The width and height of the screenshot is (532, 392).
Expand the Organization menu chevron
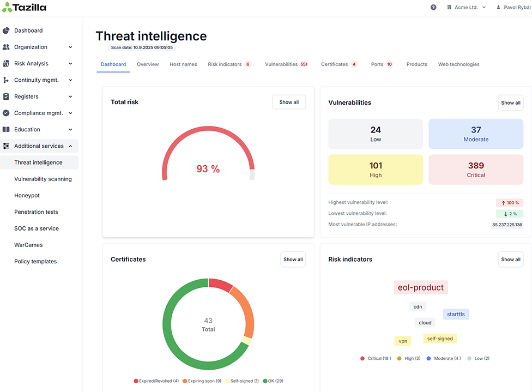70,47
